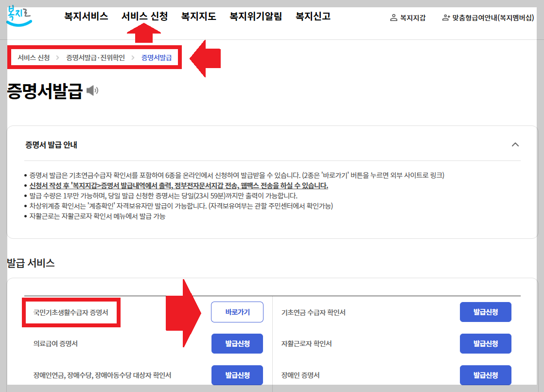Viewport: 544px width, 392px height.
Task: Collapse the 증명서 발급 안내 section
Action: (516, 145)
